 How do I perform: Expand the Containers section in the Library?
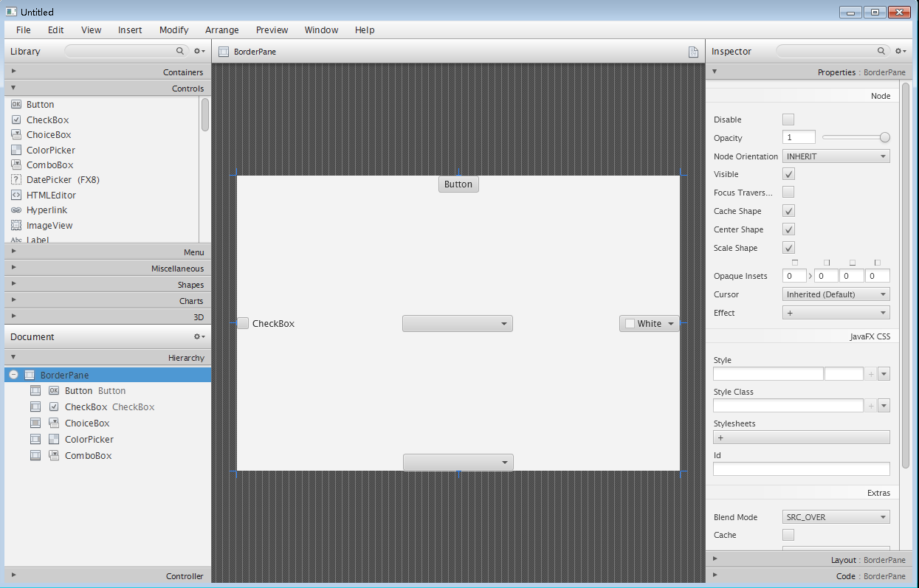pyautogui.click(x=107, y=72)
